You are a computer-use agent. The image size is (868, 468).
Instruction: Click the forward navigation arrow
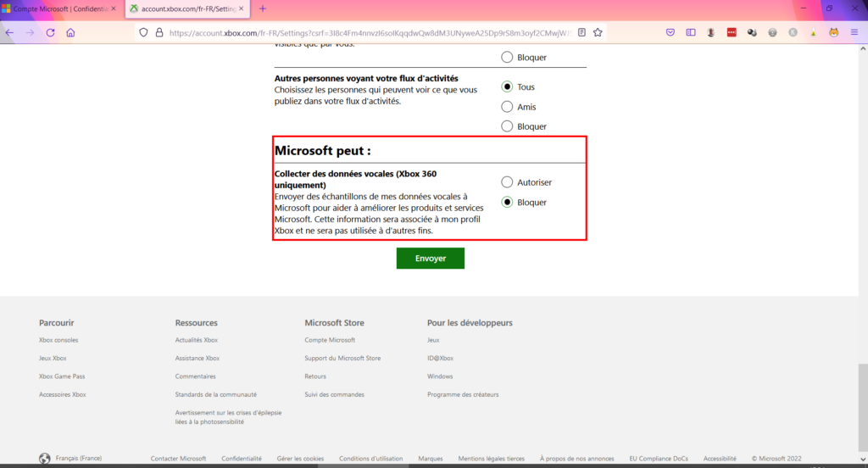(30, 33)
